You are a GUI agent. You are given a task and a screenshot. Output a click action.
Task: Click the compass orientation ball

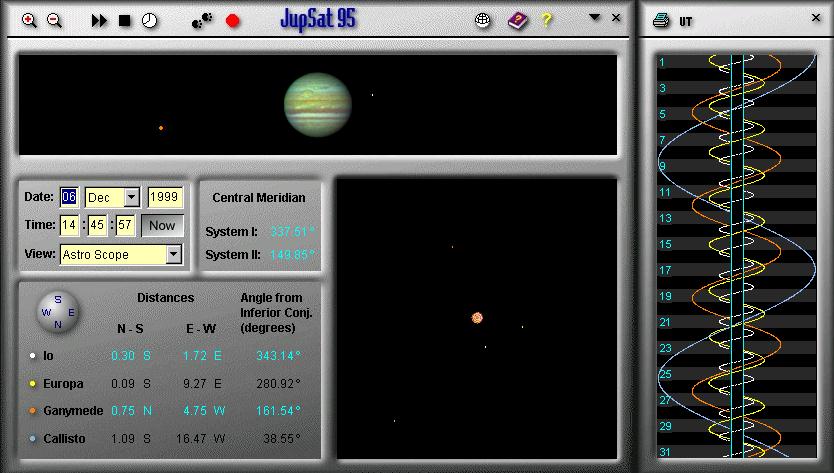click(x=58, y=312)
